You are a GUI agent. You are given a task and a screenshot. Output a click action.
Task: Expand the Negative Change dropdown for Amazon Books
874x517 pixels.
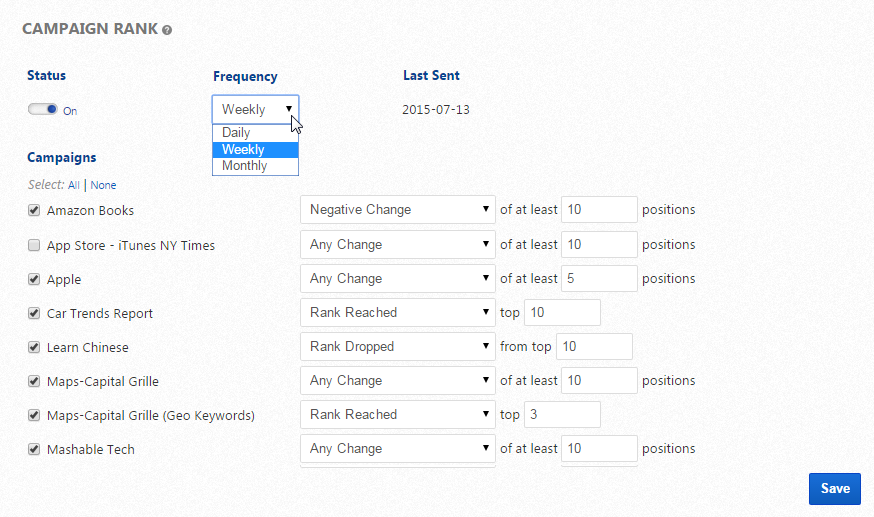(397, 210)
